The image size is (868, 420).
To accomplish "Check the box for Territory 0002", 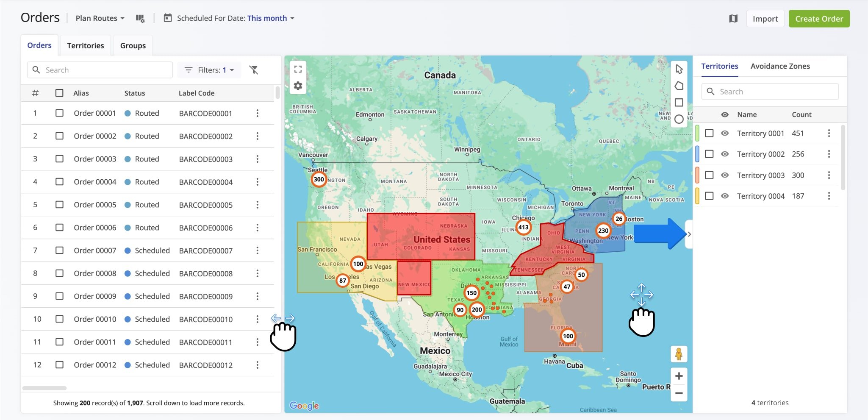I will pyautogui.click(x=709, y=154).
